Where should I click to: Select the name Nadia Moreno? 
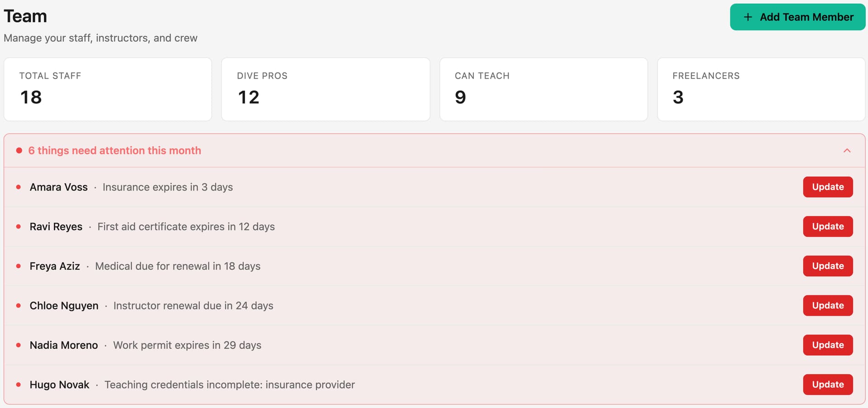64,345
